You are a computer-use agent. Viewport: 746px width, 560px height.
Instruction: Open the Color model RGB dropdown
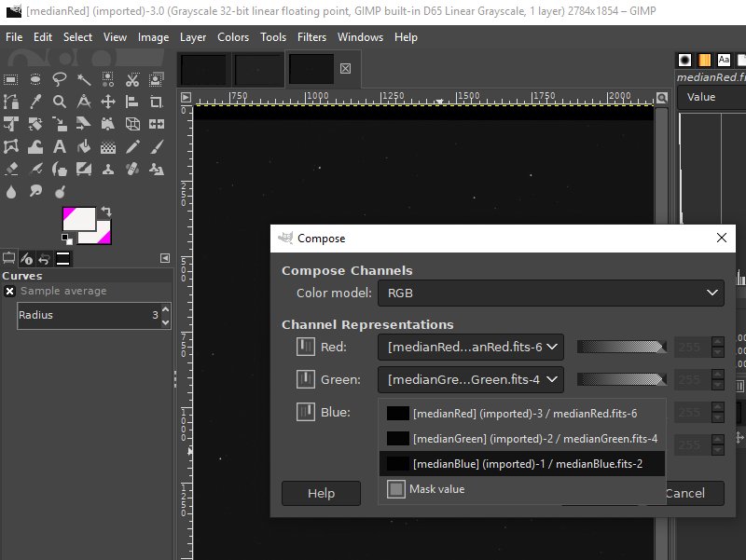(551, 293)
